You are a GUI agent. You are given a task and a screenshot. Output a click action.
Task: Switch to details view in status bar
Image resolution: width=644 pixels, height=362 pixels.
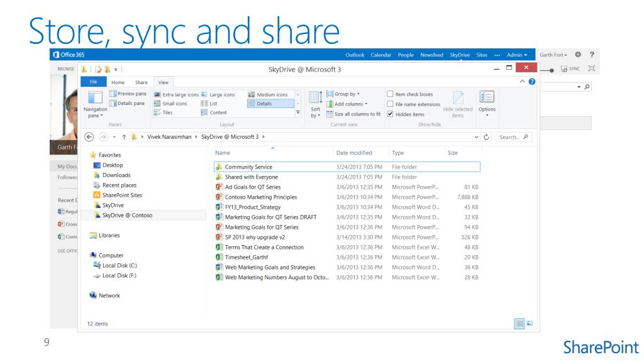pyautogui.click(x=519, y=324)
